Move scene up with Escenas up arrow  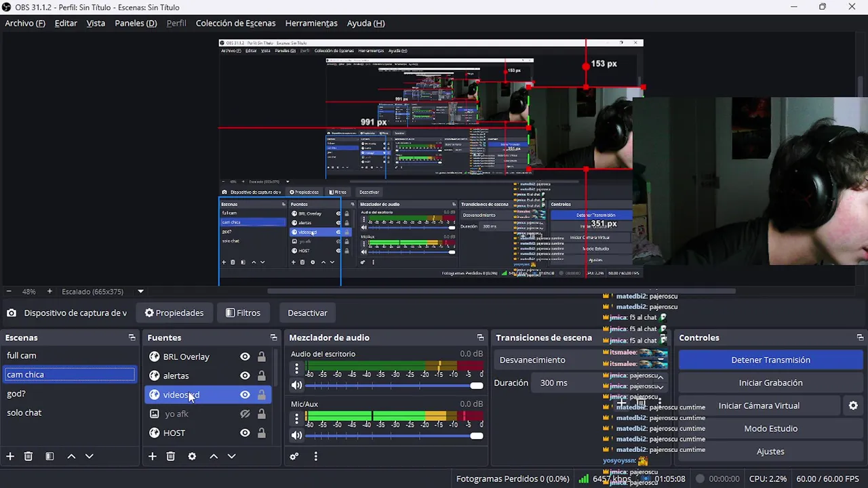click(x=71, y=456)
